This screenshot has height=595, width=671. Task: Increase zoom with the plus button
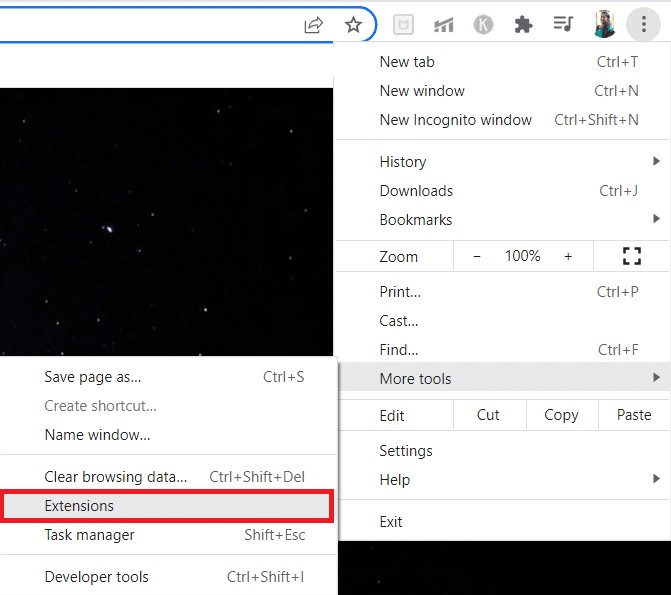coord(568,256)
